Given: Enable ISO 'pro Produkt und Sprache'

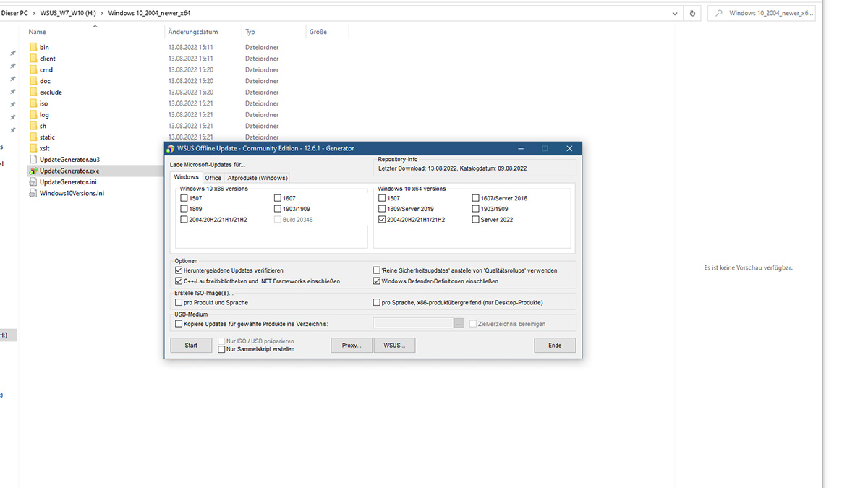Looking at the screenshot, I should coord(179,303).
